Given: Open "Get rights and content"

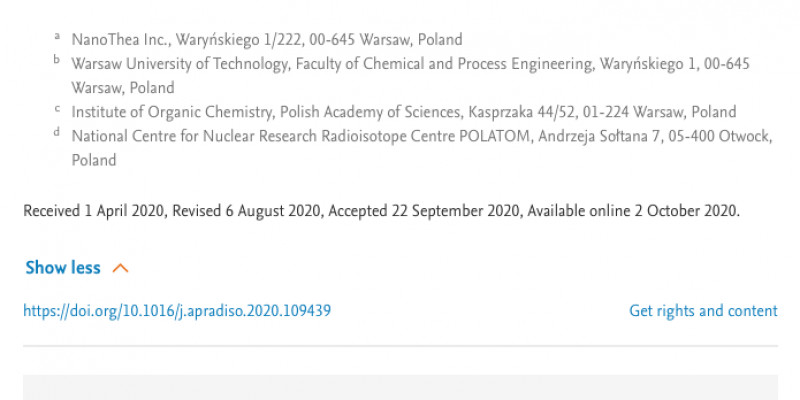Looking at the screenshot, I should point(703,311).
